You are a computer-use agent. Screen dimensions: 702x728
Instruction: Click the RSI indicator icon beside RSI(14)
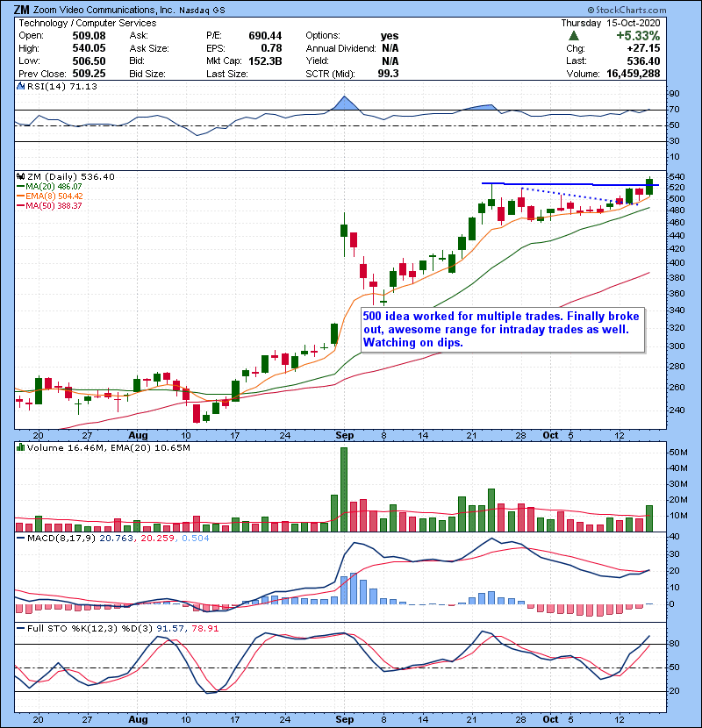click(20, 86)
